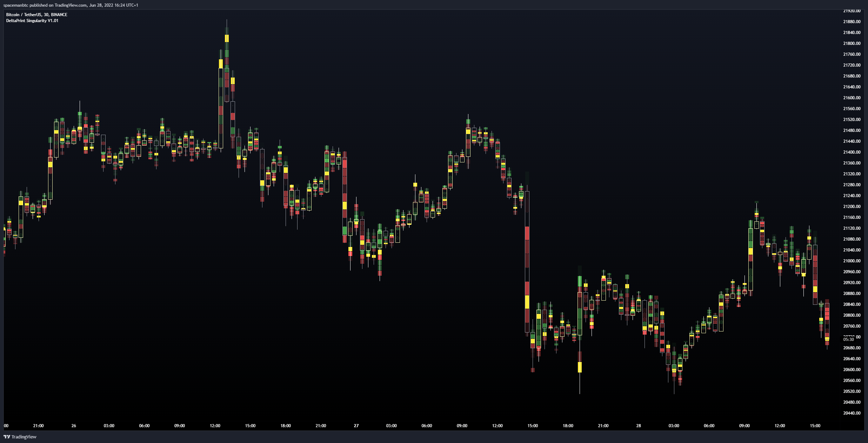
Task: Click the 21600.00 price axis label
Action: click(x=852, y=98)
